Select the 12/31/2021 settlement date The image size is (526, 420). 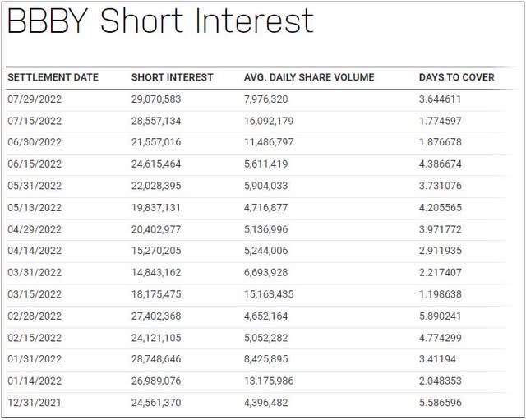click(x=35, y=404)
